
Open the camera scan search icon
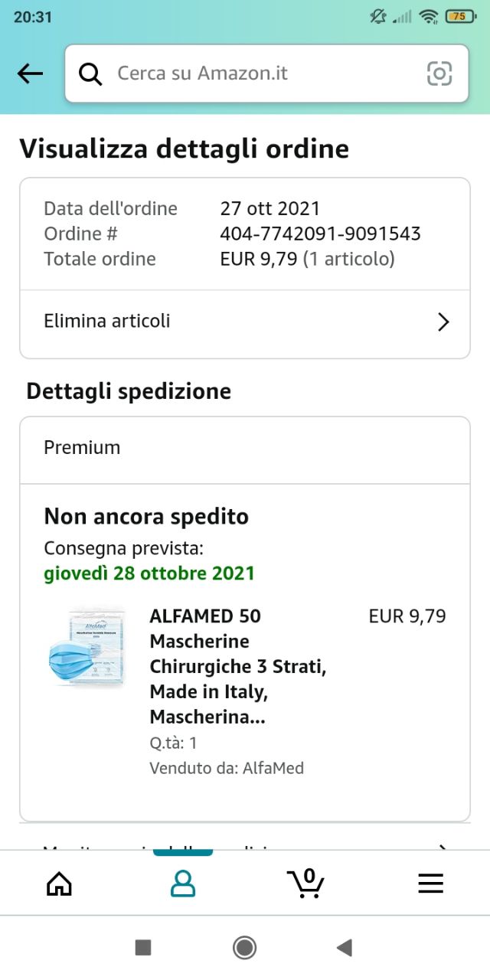(439, 73)
